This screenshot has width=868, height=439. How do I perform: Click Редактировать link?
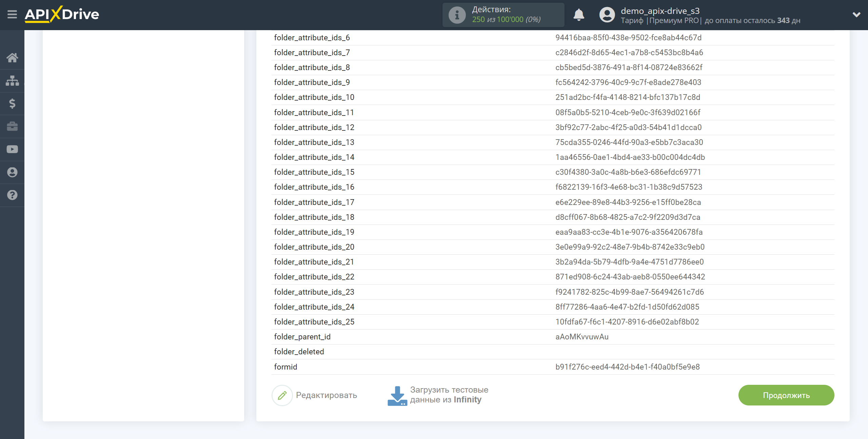[x=327, y=395]
